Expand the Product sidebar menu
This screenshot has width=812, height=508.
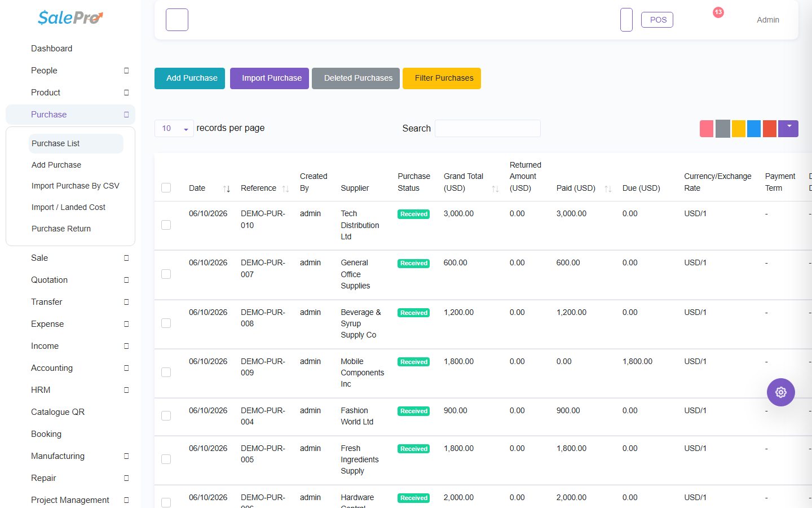point(70,93)
